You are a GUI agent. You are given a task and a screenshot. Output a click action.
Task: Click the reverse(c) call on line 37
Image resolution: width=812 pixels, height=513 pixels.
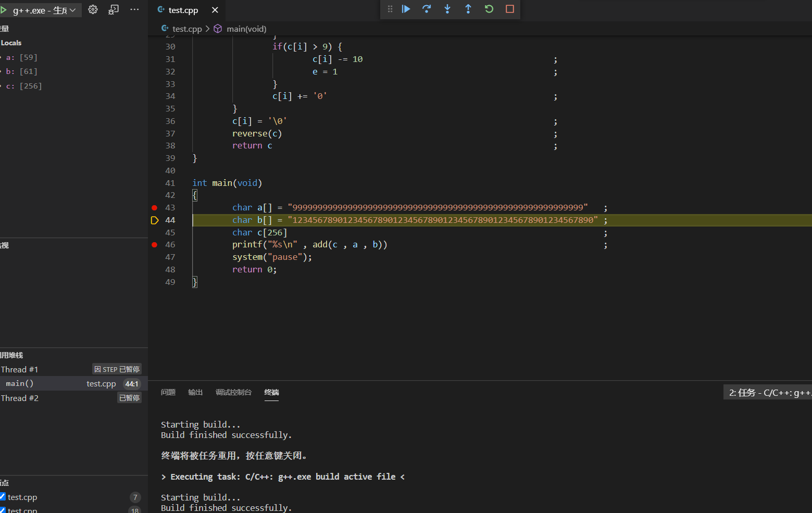pyautogui.click(x=257, y=133)
